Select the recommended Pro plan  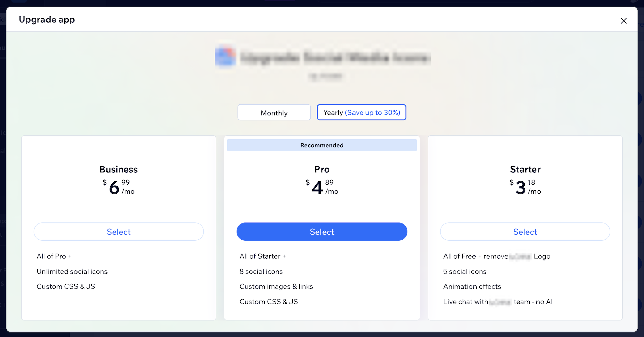322,232
